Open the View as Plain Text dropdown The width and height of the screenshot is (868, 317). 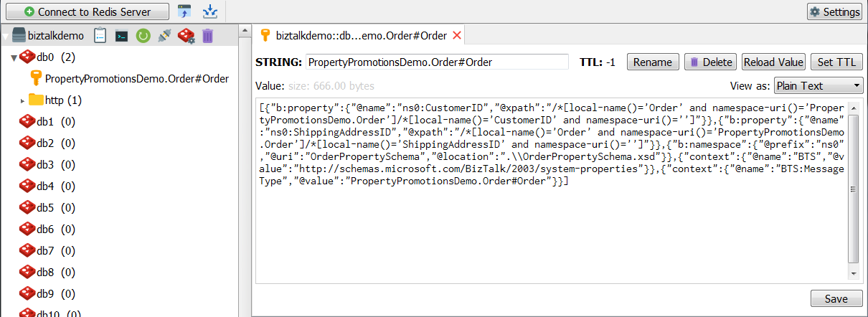pyautogui.click(x=819, y=86)
